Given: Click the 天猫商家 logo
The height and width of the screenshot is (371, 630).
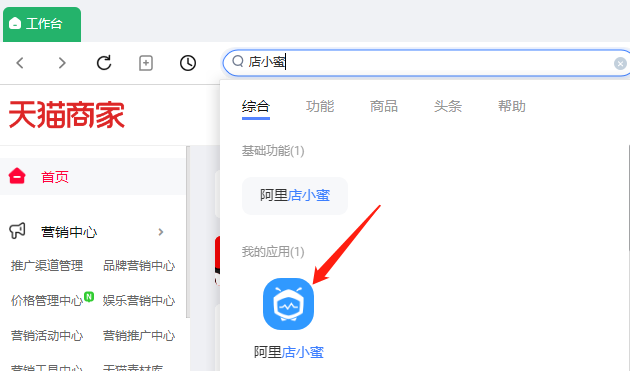Looking at the screenshot, I should (67, 115).
